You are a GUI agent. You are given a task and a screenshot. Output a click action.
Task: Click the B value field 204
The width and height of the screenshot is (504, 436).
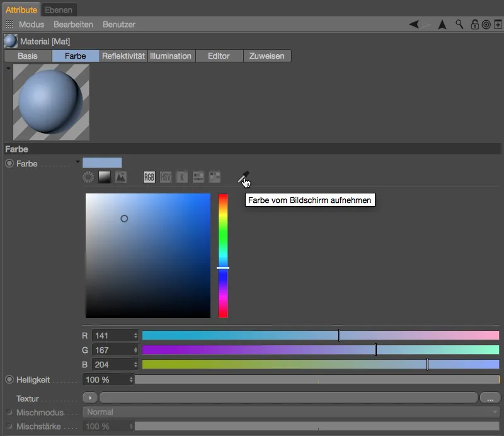tap(113, 364)
